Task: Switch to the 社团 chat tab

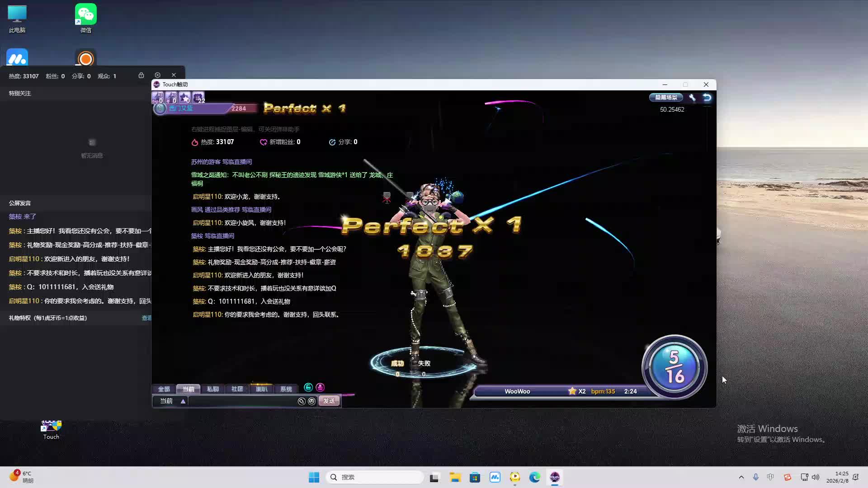Action: click(237, 389)
